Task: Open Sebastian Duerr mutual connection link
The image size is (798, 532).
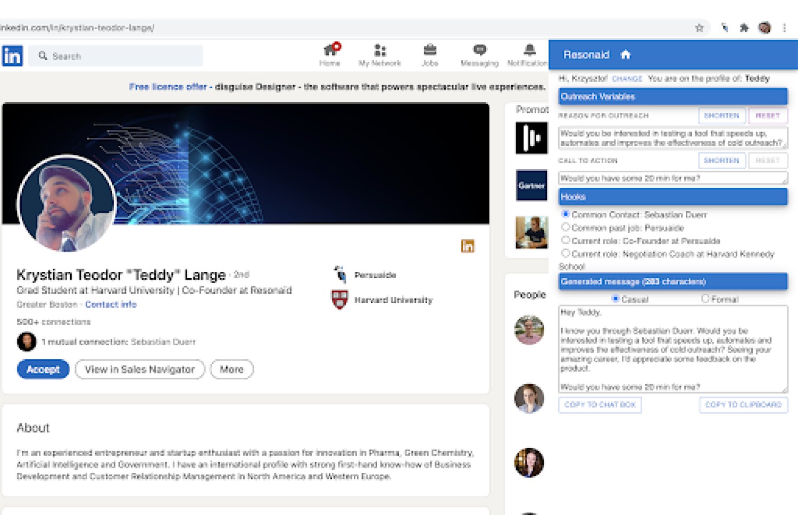Action: (163, 342)
